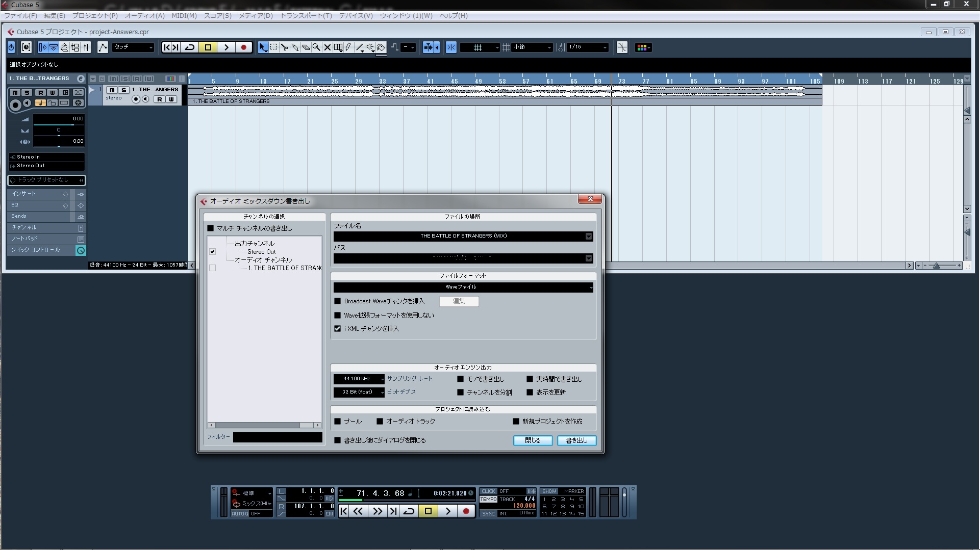Open the Mixer icon in toolbar
Viewport: 980px width, 550px height.
[86, 47]
